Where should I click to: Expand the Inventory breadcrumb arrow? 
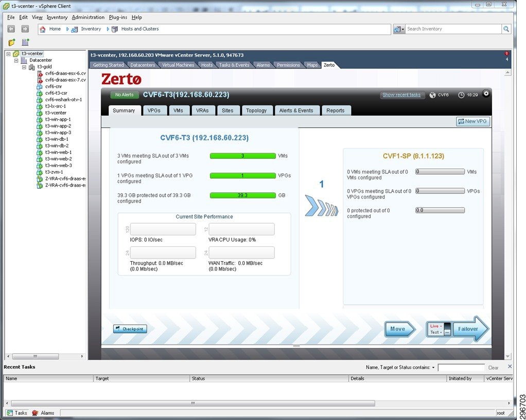108,29
